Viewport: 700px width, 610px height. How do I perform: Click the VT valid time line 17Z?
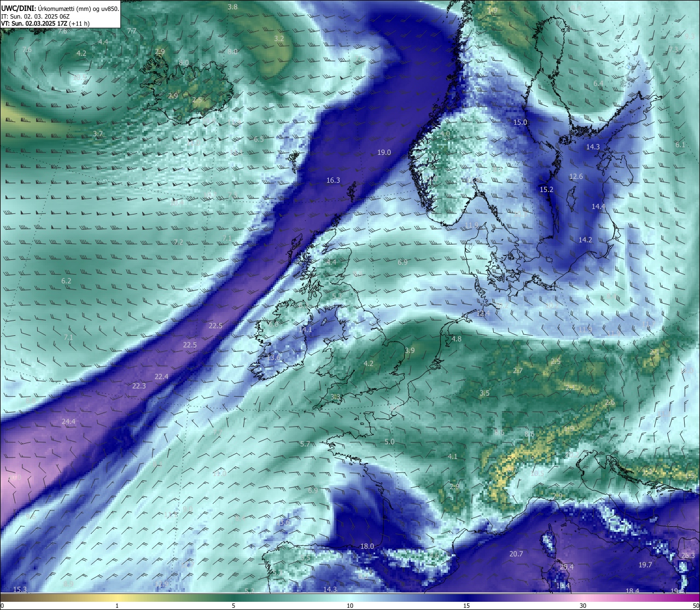(x=46, y=24)
